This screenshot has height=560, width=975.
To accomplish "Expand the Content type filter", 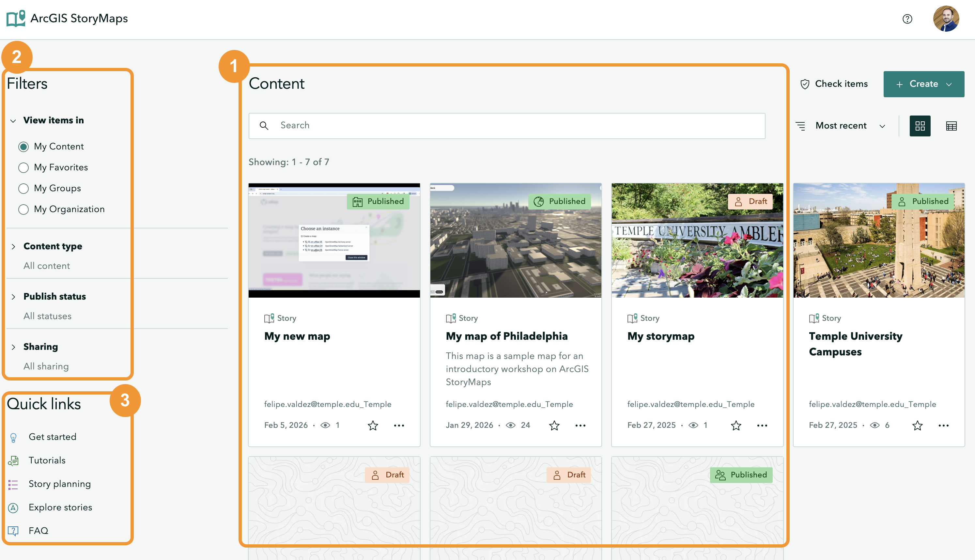I will pos(13,246).
